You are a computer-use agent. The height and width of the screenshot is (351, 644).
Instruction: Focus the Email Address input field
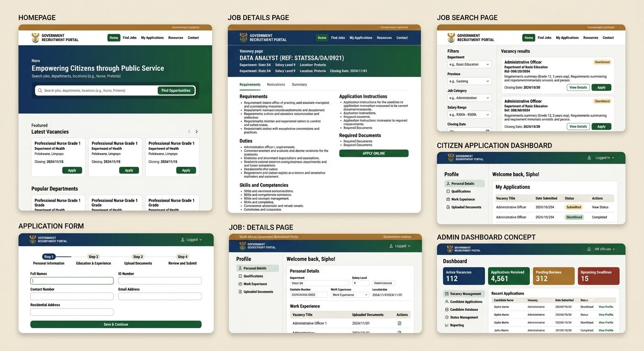pyautogui.click(x=160, y=296)
